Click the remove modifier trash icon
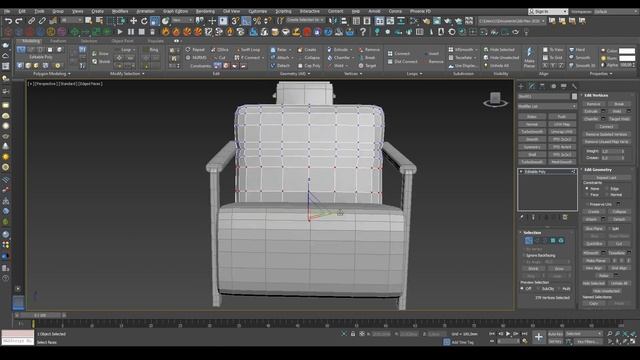Image resolution: width=640 pixels, height=360 pixels. coord(565,218)
